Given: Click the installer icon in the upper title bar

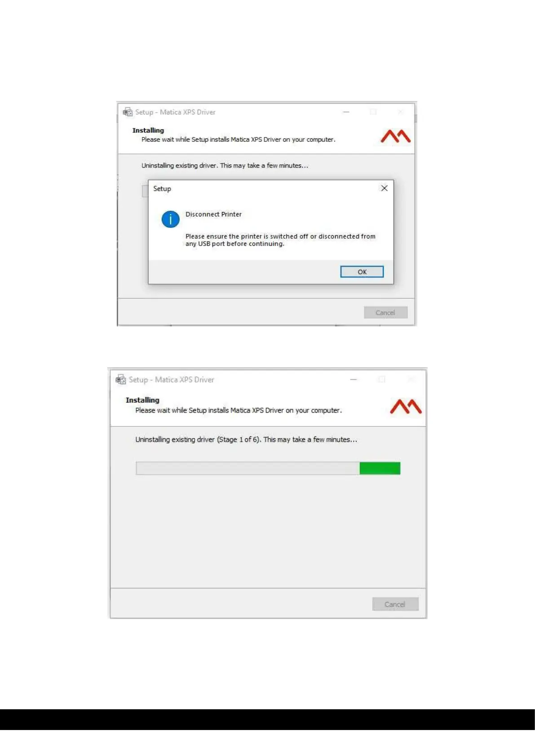Looking at the screenshot, I should [x=128, y=112].
